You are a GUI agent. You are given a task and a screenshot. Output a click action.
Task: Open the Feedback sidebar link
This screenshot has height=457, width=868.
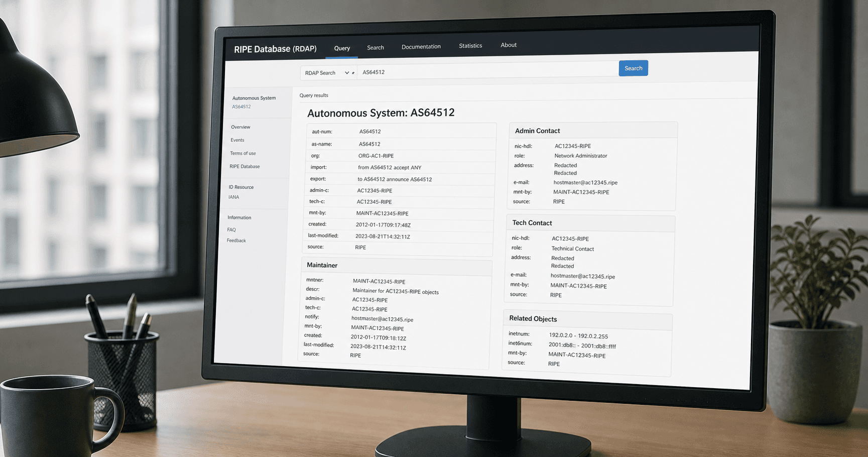coord(236,241)
